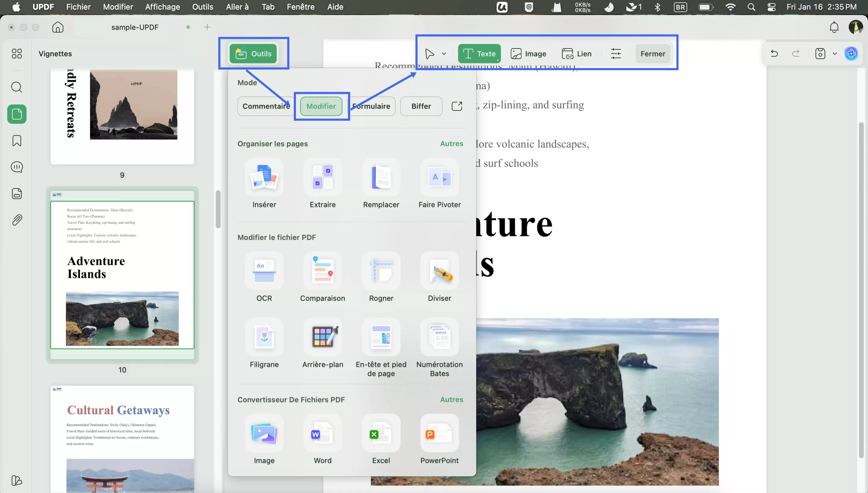Activate the Formulaire mode
This screenshot has width=868, height=493.
(x=373, y=106)
